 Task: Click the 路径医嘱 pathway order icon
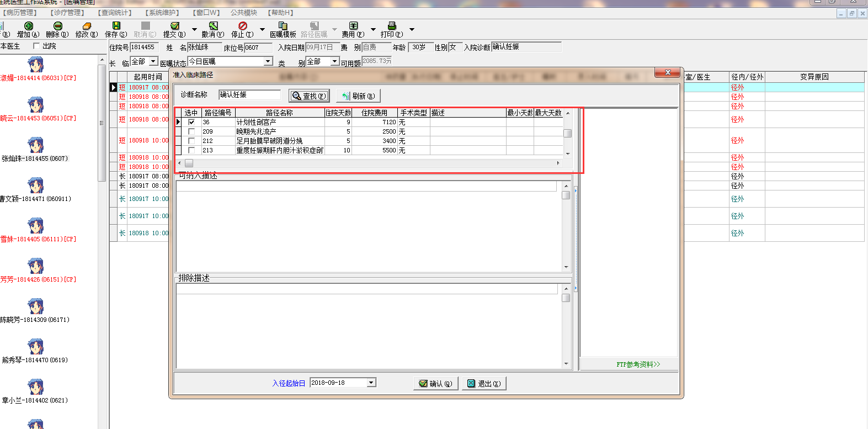coord(314,25)
